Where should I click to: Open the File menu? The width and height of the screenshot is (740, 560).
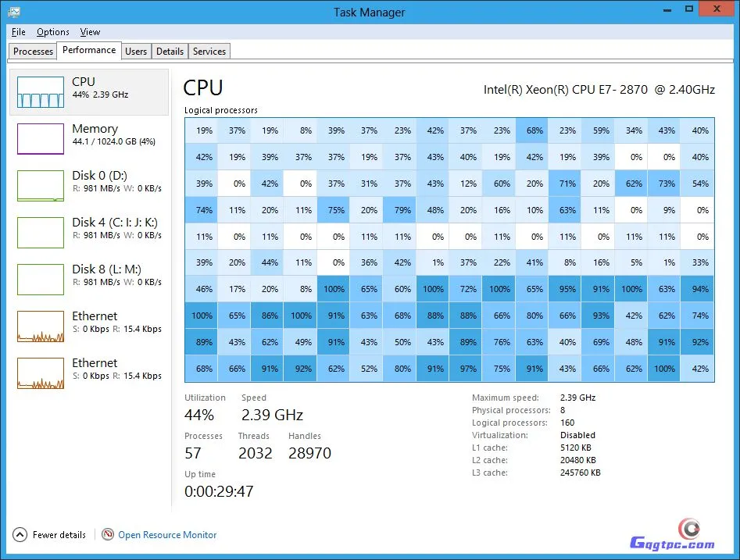coord(19,32)
